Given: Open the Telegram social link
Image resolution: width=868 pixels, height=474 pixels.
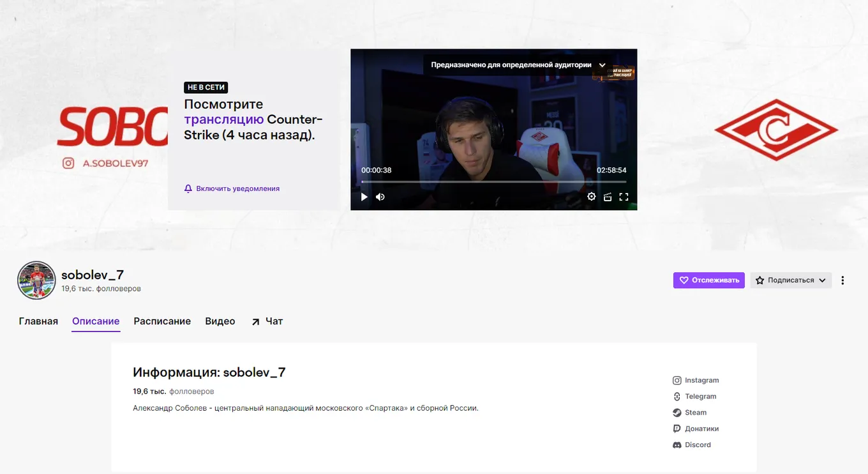Looking at the screenshot, I should [x=694, y=396].
